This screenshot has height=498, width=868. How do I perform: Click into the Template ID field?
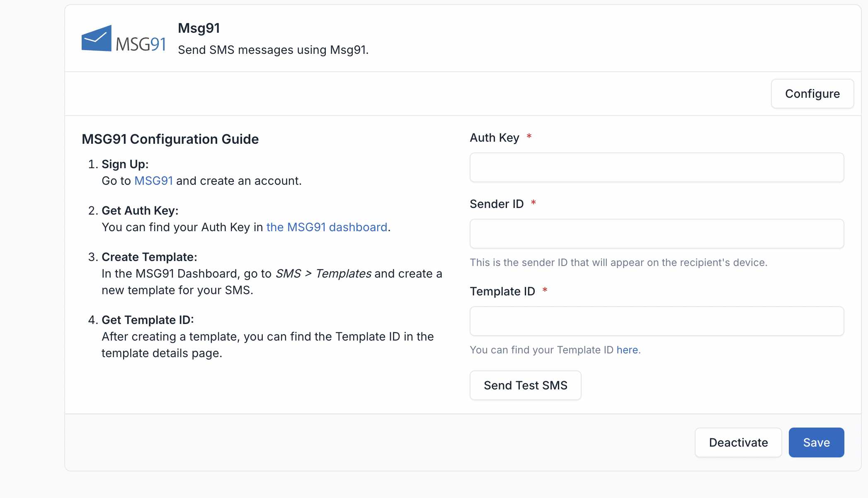657,321
